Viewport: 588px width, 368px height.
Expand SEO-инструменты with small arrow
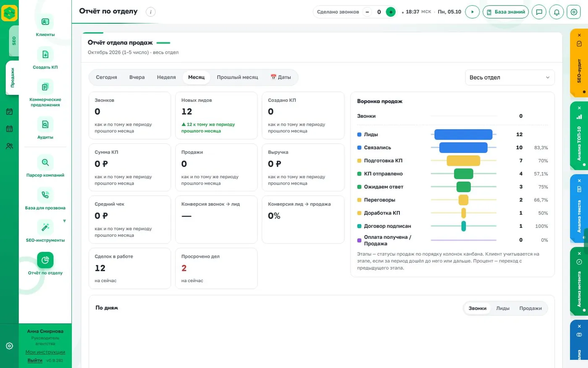point(64,221)
